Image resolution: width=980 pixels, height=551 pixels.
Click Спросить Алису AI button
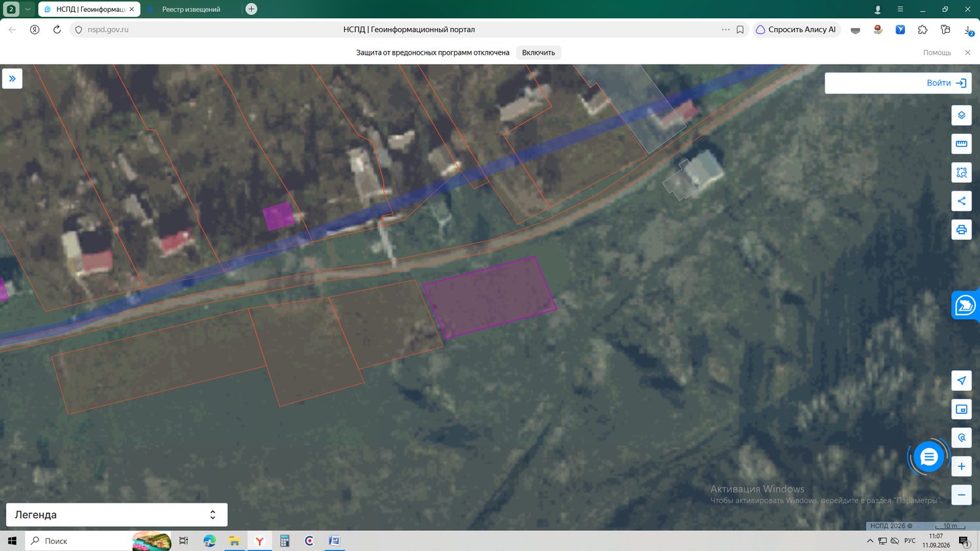796,29
